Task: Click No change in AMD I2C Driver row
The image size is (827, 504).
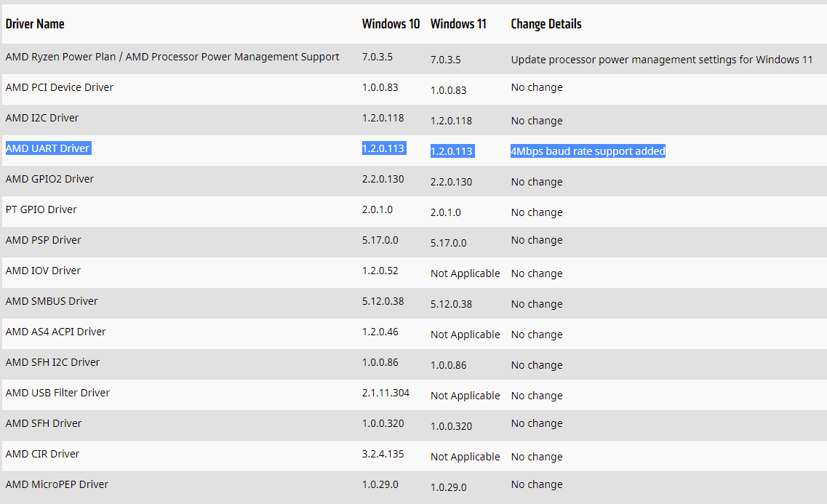Action: click(536, 121)
